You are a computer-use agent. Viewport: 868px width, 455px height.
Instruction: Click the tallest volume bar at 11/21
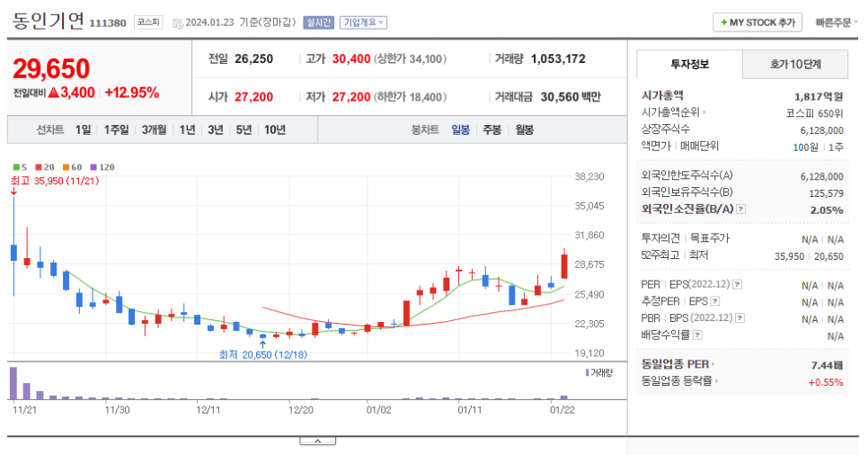tap(13, 383)
